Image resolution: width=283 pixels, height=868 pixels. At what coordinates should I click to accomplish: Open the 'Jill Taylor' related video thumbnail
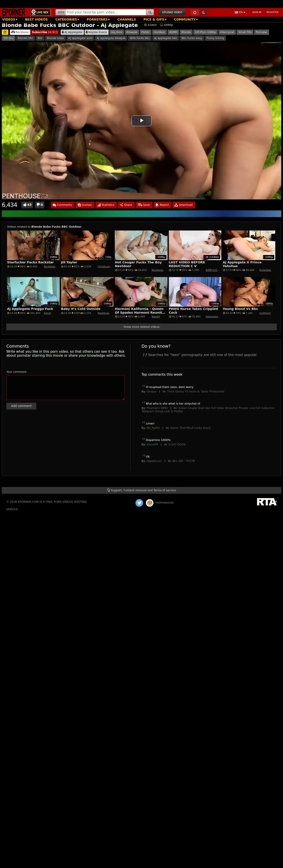(87, 245)
